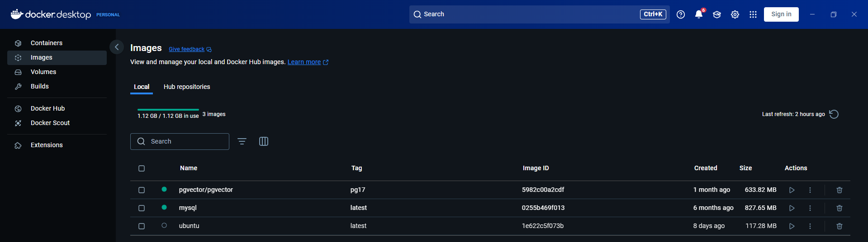Click the ubuntu image name

coord(189,226)
